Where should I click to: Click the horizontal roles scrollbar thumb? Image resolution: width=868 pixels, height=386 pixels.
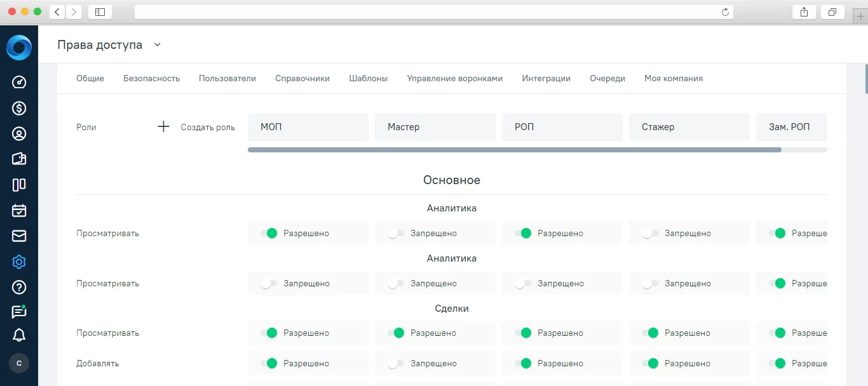[x=515, y=150]
